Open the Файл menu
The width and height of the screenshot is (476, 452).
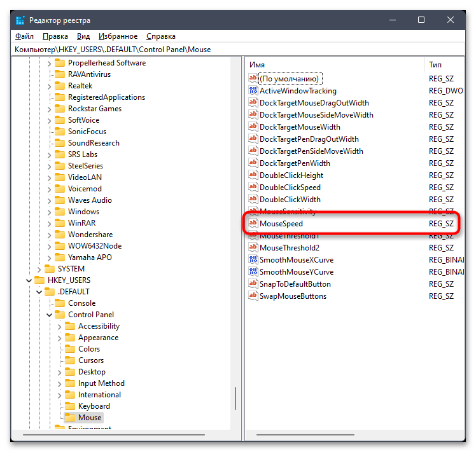coord(24,36)
